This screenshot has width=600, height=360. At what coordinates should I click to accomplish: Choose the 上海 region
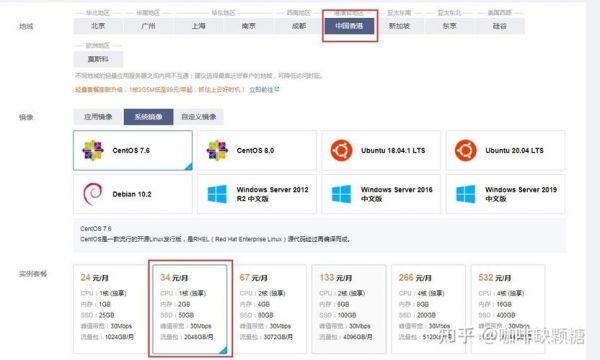click(x=199, y=26)
